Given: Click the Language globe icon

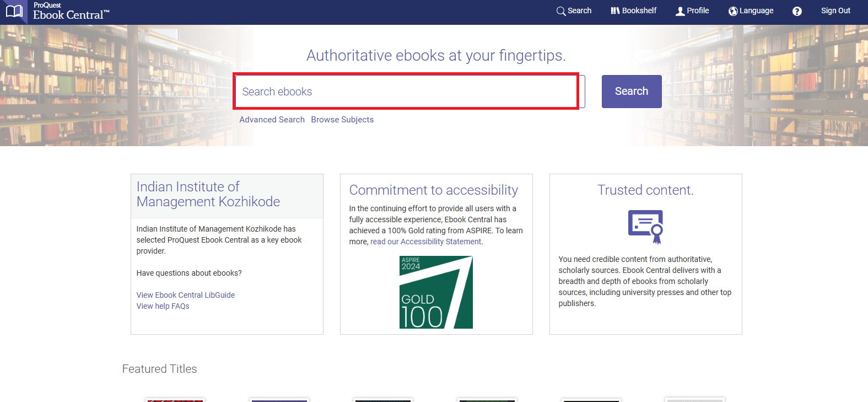Looking at the screenshot, I should 733,11.
